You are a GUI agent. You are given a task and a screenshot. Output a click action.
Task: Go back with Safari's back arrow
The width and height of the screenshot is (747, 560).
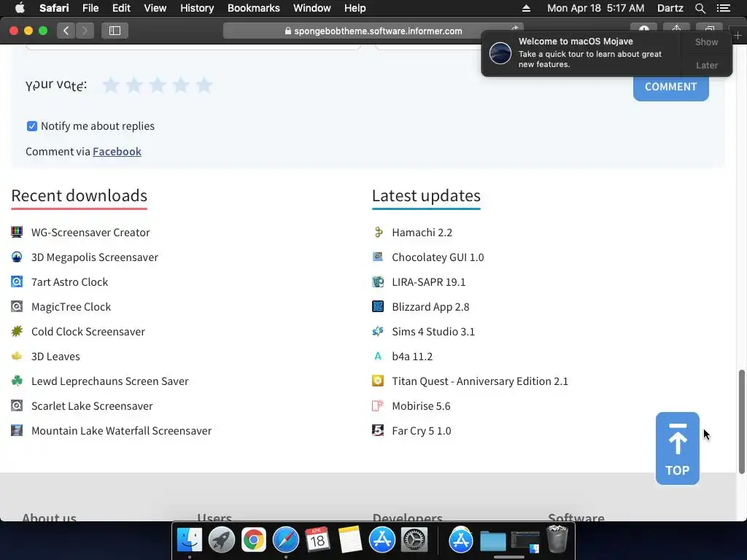point(66,31)
